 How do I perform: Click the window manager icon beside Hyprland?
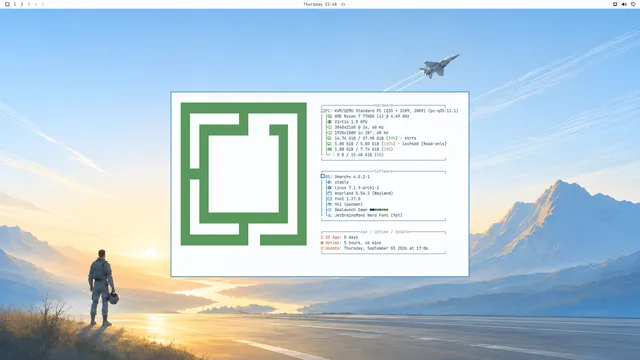329,193
